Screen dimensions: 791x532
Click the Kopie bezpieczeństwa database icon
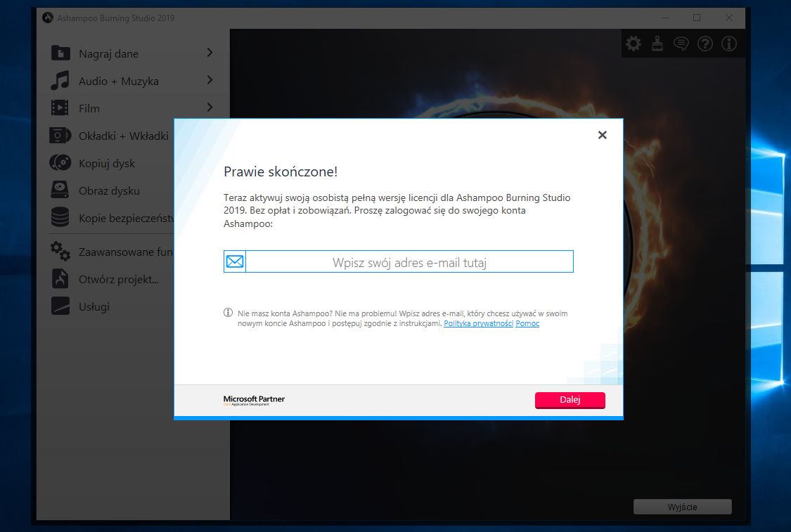(60, 217)
